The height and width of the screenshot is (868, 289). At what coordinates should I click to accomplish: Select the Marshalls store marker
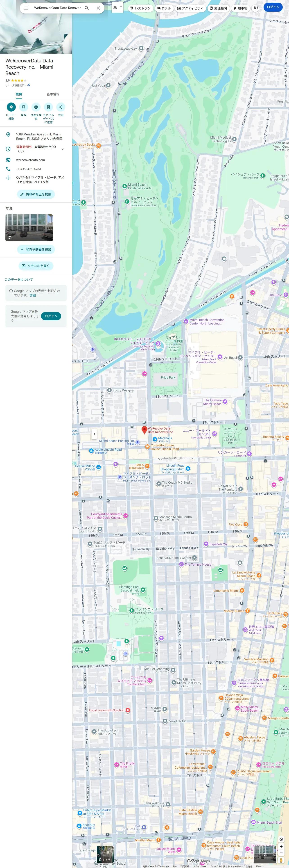pyautogui.click(x=155, y=439)
